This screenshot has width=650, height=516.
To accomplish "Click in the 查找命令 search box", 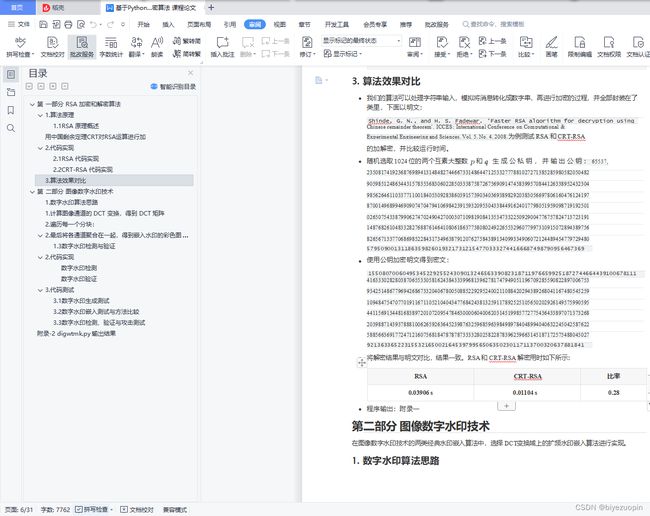I will point(493,24).
